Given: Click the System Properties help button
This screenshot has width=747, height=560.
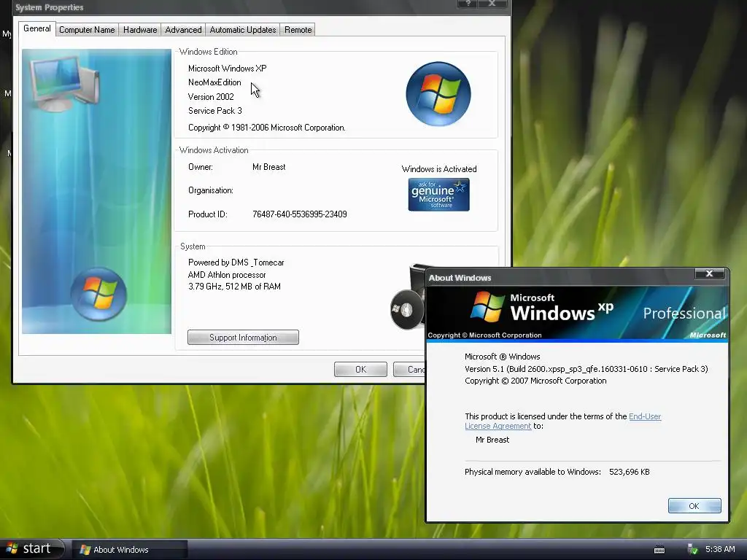Looking at the screenshot, I should pyautogui.click(x=468, y=4).
